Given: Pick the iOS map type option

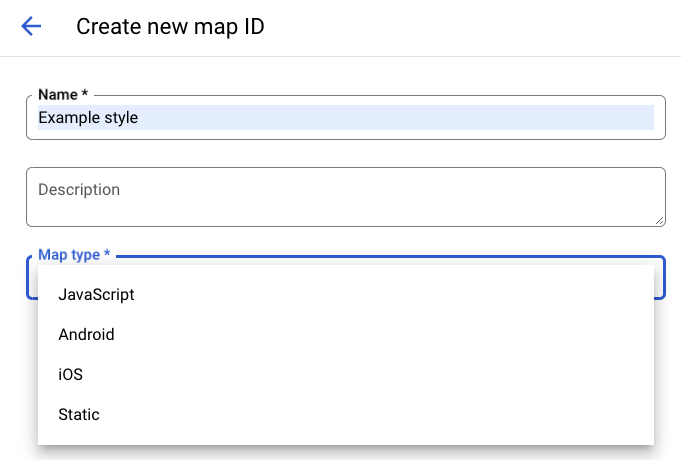Looking at the screenshot, I should [x=70, y=375].
